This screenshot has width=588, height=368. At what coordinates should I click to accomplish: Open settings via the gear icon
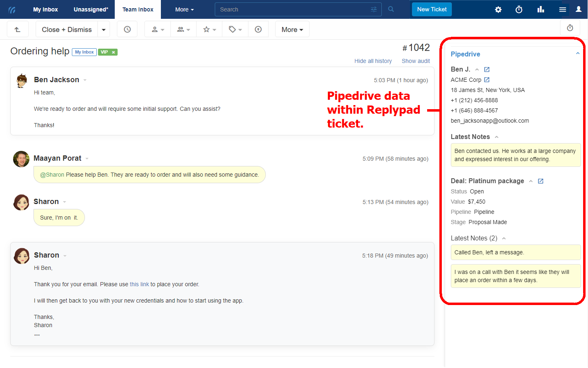(498, 9)
